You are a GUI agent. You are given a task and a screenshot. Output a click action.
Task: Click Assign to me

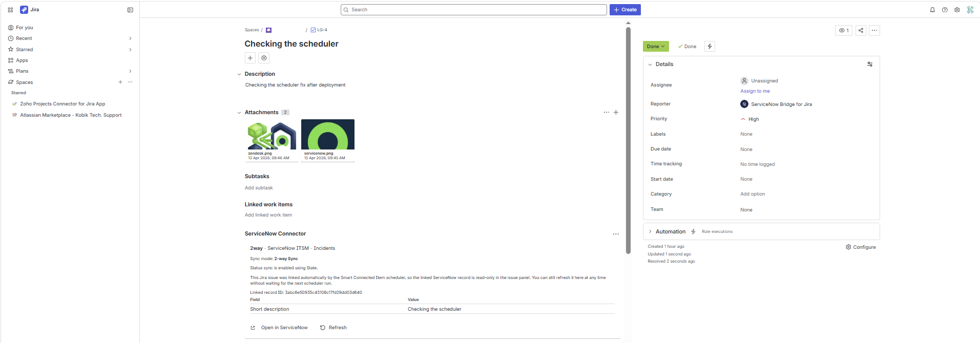(x=755, y=91)
